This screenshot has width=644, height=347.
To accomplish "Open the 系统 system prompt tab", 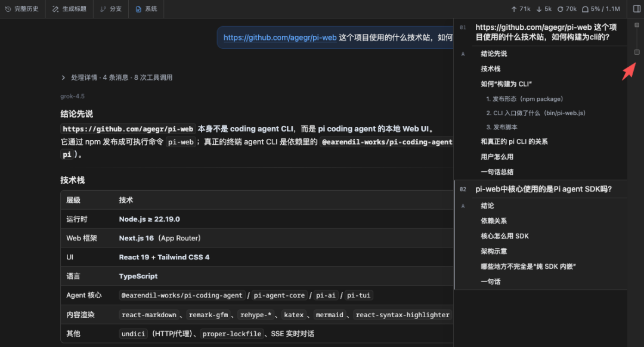I will pos(146,8).
